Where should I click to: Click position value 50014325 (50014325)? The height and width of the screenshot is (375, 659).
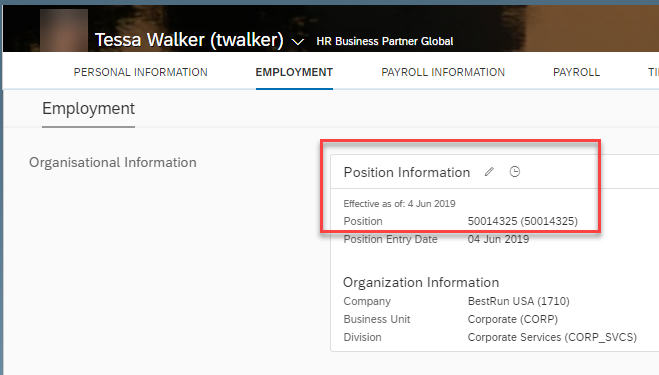pos(522,221)
